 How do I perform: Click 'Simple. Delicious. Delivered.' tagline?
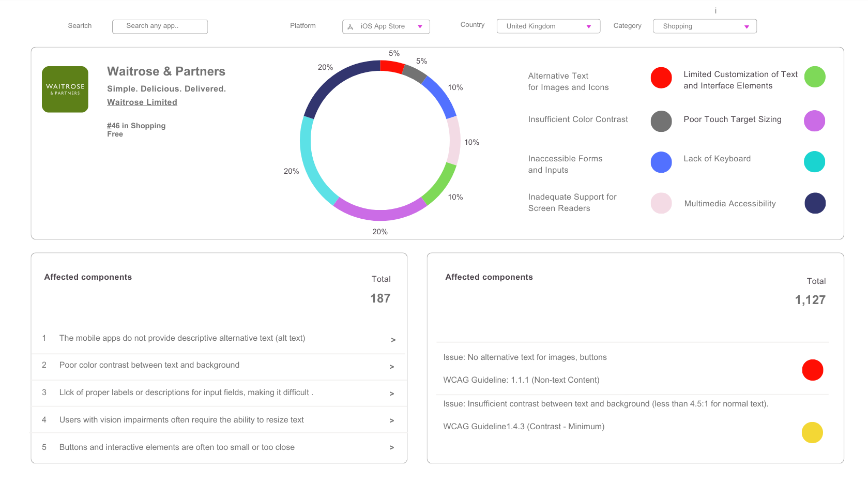point(166,89)
